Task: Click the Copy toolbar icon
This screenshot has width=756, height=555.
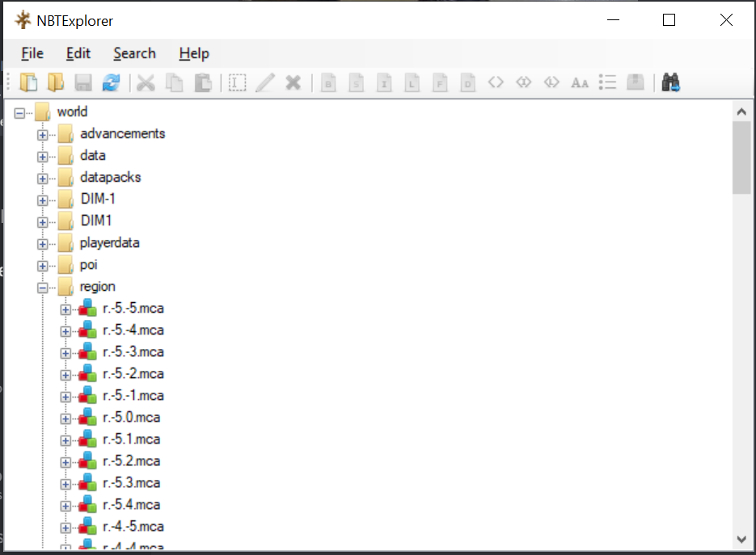Action: pyautogui.click(x=174, y=82)
